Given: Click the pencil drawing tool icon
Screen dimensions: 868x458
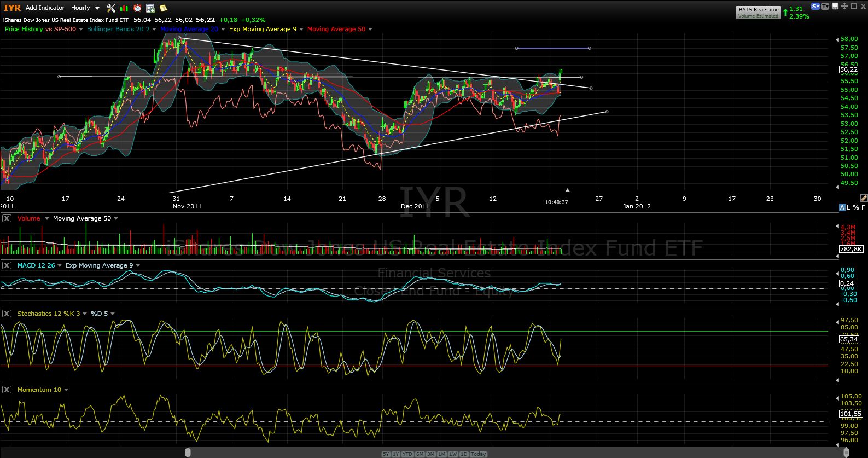Looking at the screenshot, I should 864,198.
